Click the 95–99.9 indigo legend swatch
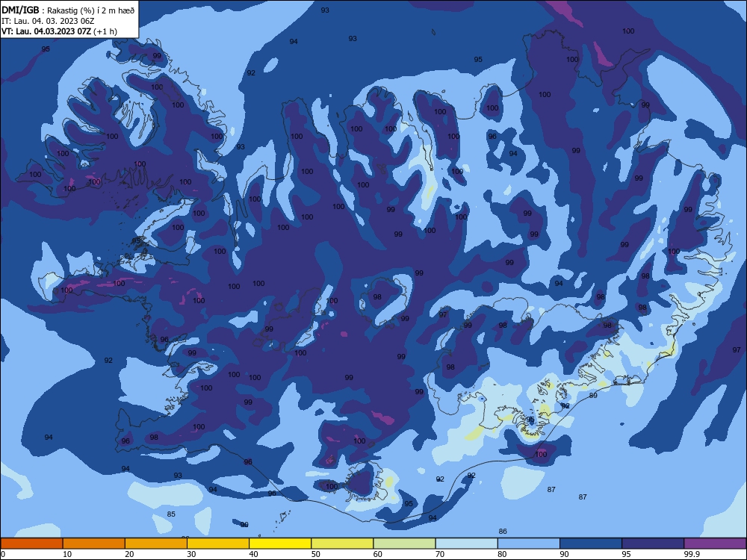The width and height of the screenshot is (747, 560). (x=653, y=544)
